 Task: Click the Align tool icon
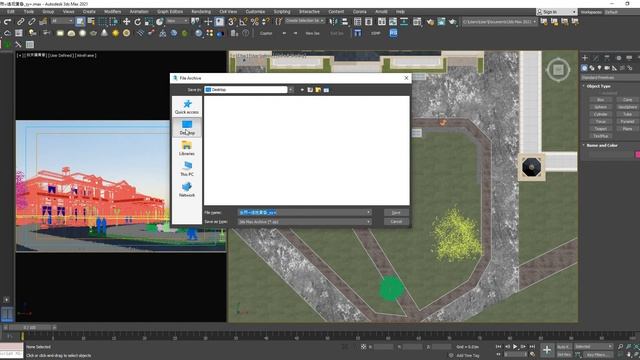point(344,22)
